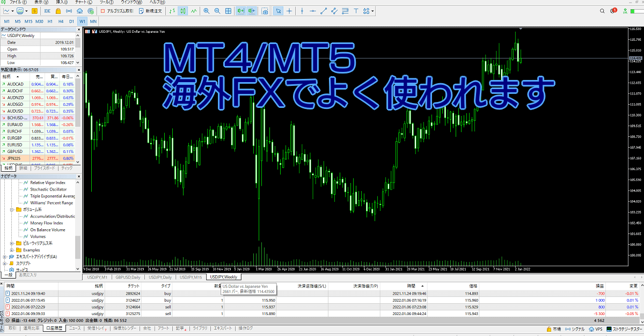Viewport: 644px width, 336px height.
Task: Select the equidistant channel tool
Action: pyautogui.click(x=334, y=11)
